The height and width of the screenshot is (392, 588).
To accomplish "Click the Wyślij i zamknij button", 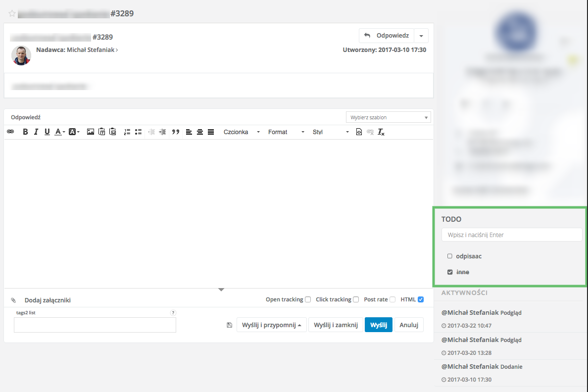I will coord(336,325).
